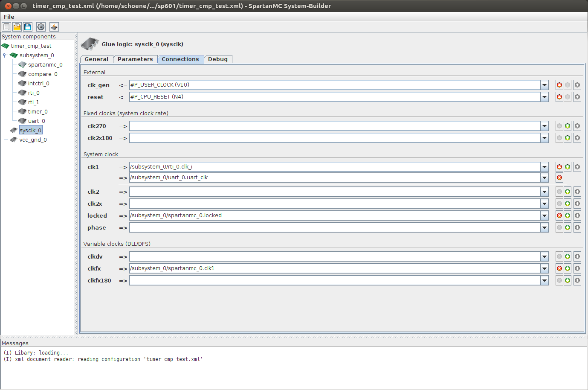588x390 pixels.
Task: Switch to the General tab
Action: [x=96, y=59]
